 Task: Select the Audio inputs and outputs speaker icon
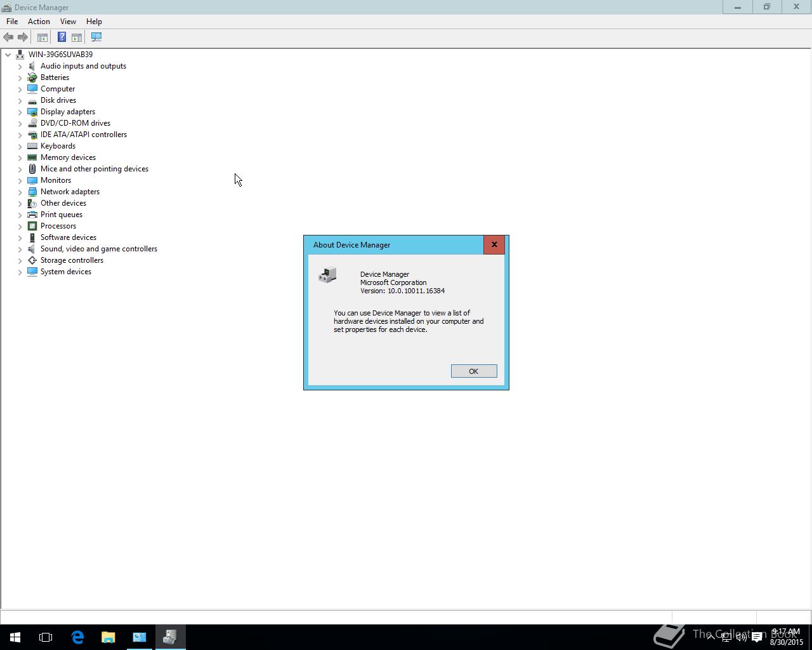[32, 66]
